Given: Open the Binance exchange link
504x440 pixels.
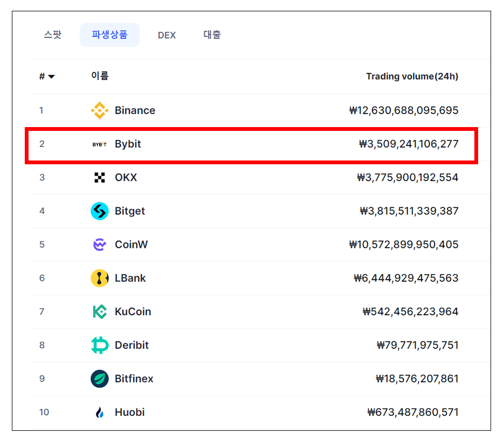Looking at the screenshot, I should 135,110.
